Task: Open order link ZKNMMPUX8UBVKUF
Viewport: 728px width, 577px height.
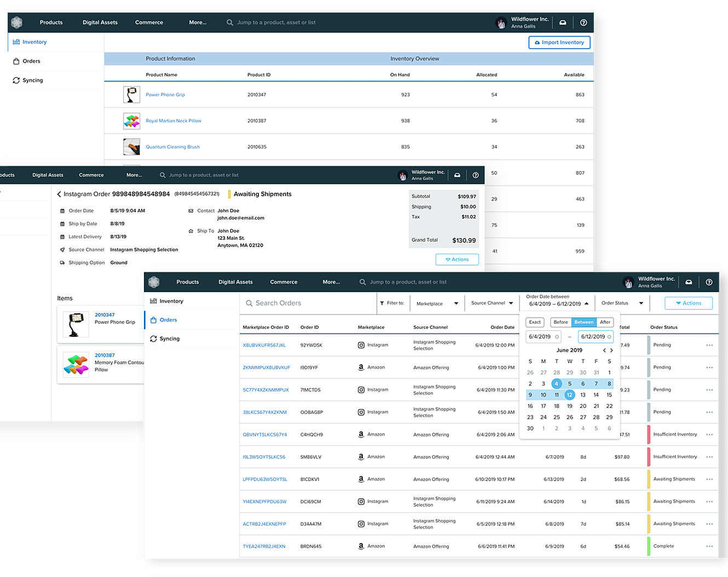Action: point(267,368)
